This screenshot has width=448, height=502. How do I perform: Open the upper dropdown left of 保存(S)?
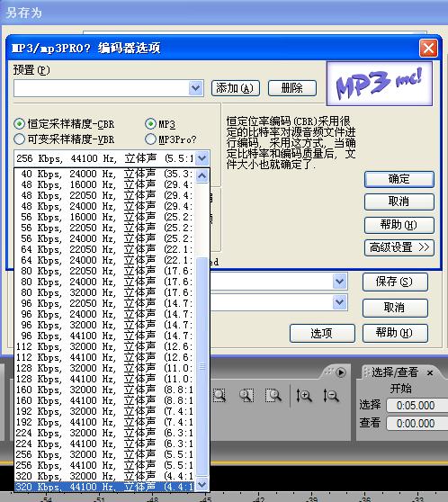click(340, 282)
